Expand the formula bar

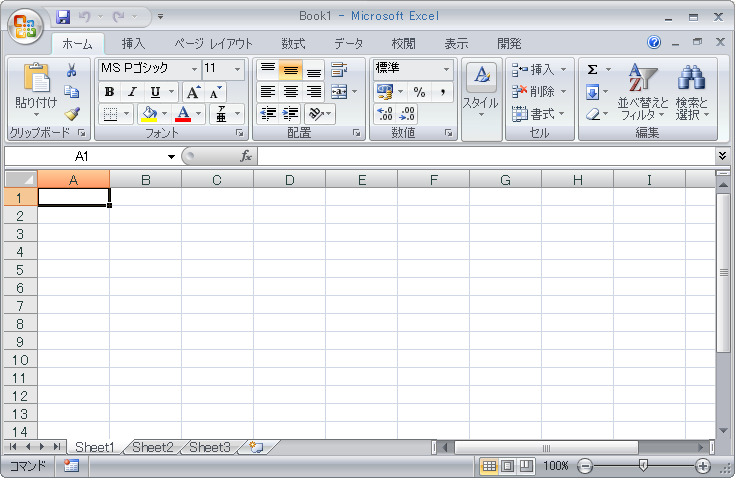(x=722, y=156)
